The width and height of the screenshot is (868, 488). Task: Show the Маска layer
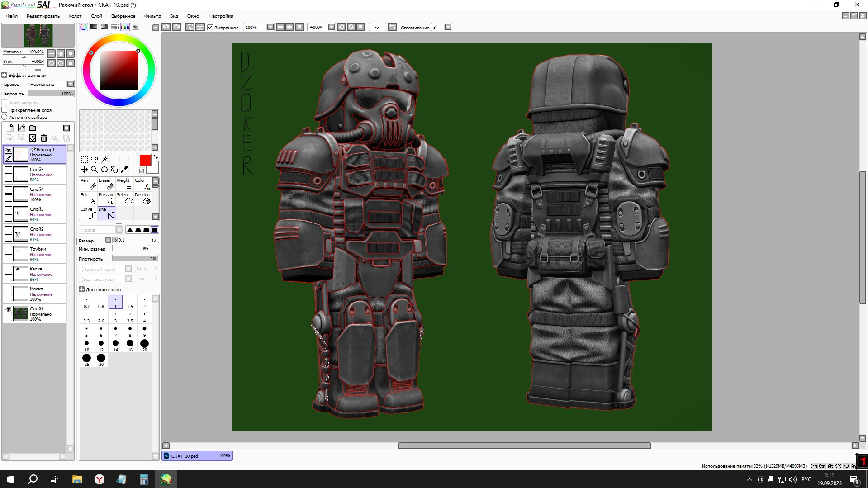[x=8, y=289]
